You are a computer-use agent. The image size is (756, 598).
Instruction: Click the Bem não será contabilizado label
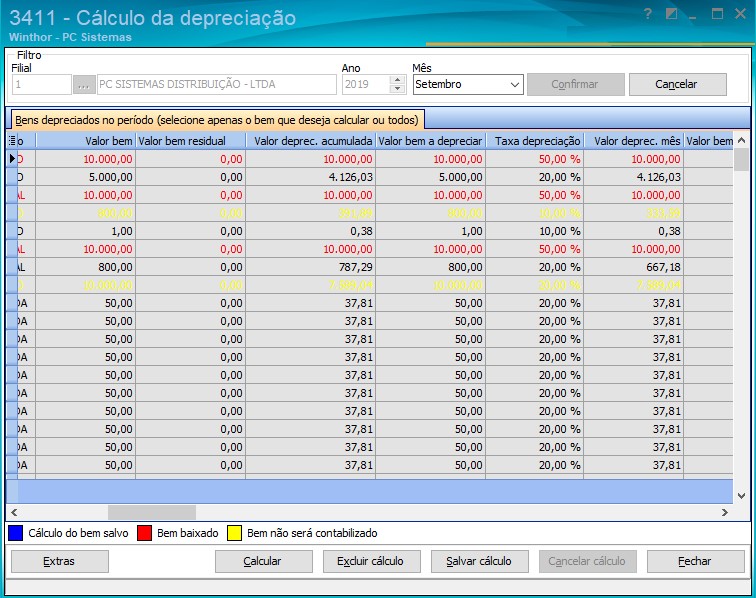point(312,533)
